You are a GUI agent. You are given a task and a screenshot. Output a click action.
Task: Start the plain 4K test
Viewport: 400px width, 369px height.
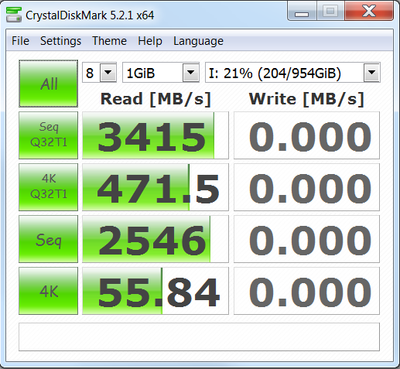[x=48, y=291]
